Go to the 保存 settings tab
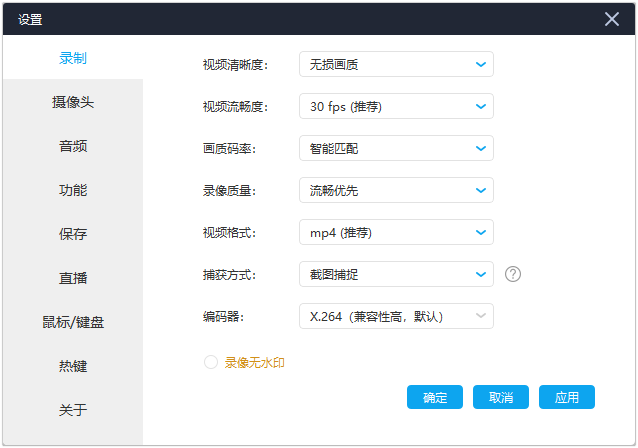 73,234
